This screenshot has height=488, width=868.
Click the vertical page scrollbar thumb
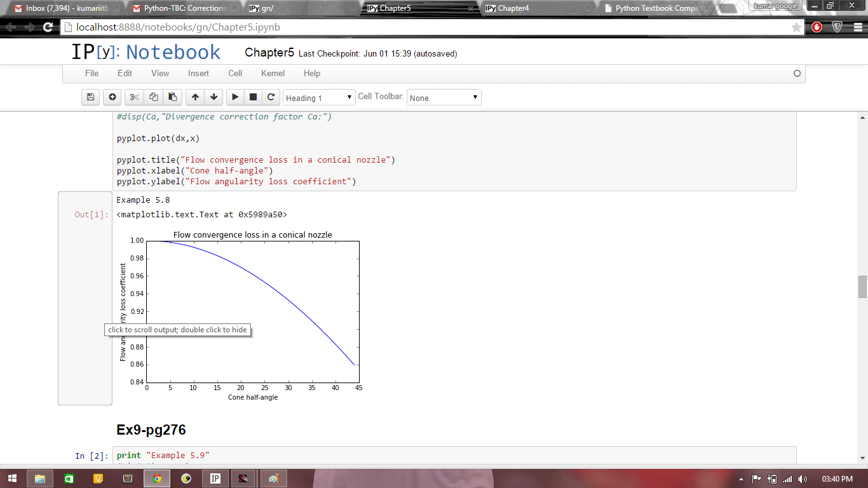click(x=862, y=287)
